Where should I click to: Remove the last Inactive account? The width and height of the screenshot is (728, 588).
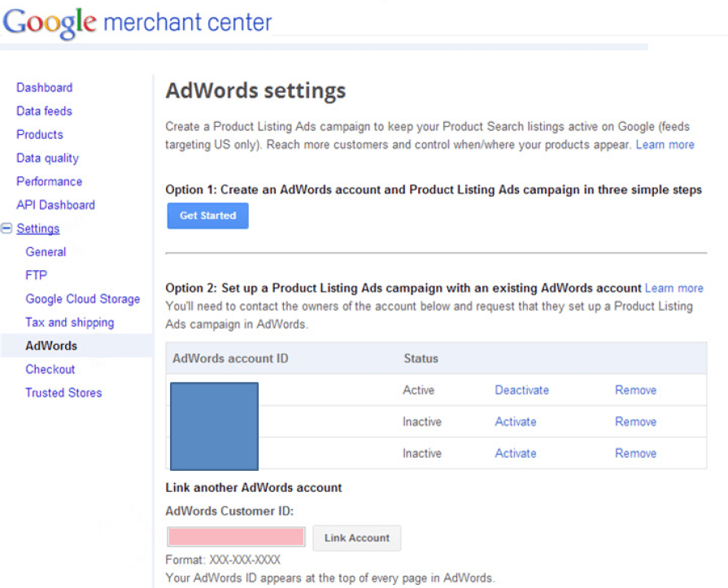click(635, 453)
